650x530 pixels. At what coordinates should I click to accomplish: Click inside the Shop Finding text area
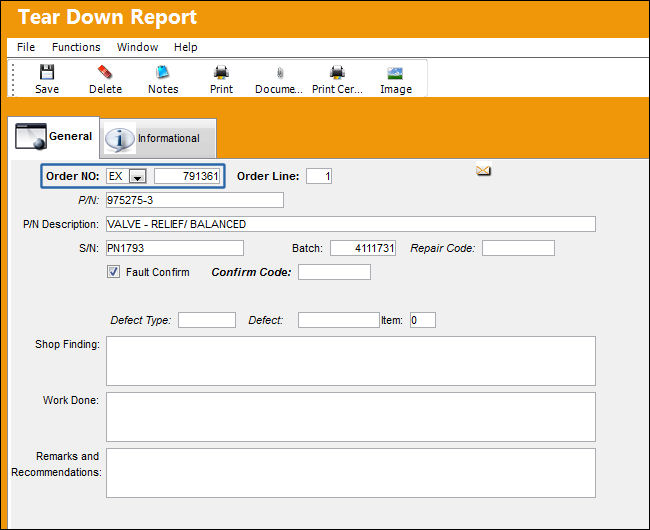351,361
